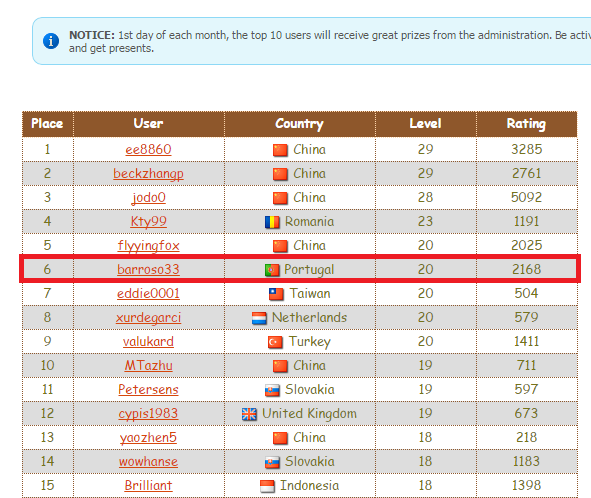Click the Netherlands country text

[x=309, y=318]
